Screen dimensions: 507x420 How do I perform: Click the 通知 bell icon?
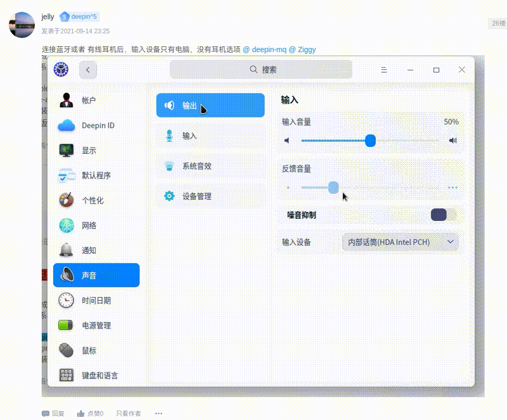(66, 250)
